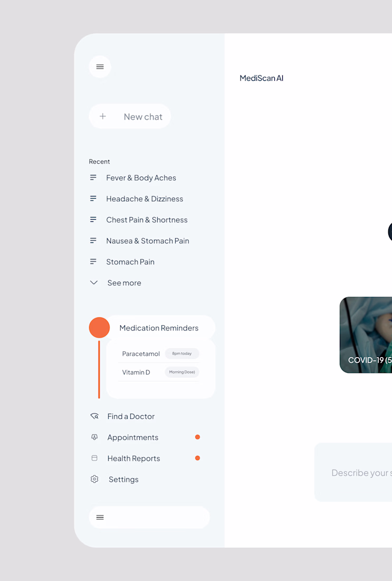Click the orange Medication Reminders circle
The width and height of the screenshot is (392, 581).
pyautogui.click(x=99, y=327)
